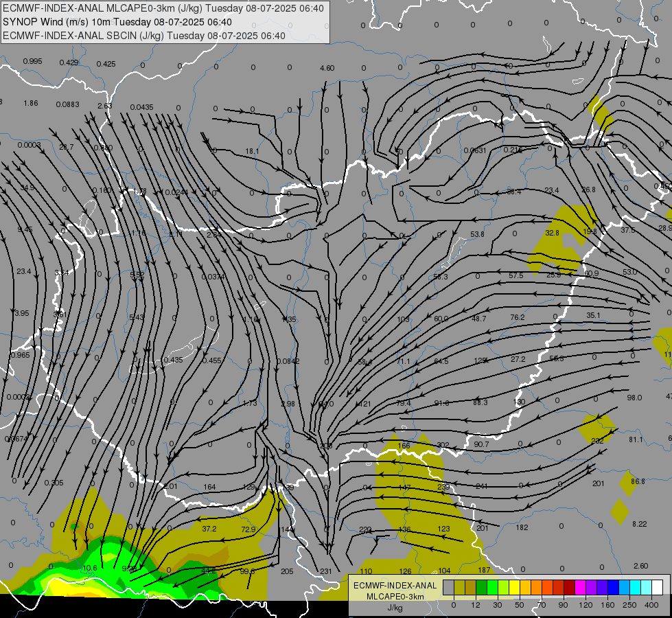Click the map value '164'

(209, 487)
